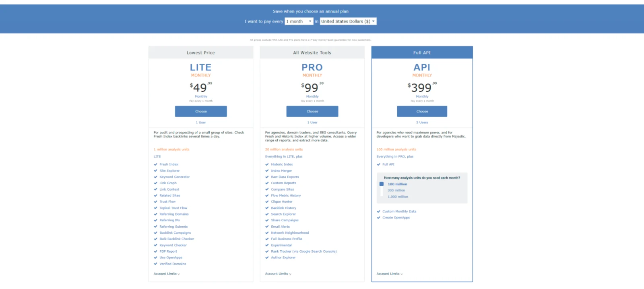The image size is (644, 289).
Task: Open the Experimental feature link
Action: [281, 245]
